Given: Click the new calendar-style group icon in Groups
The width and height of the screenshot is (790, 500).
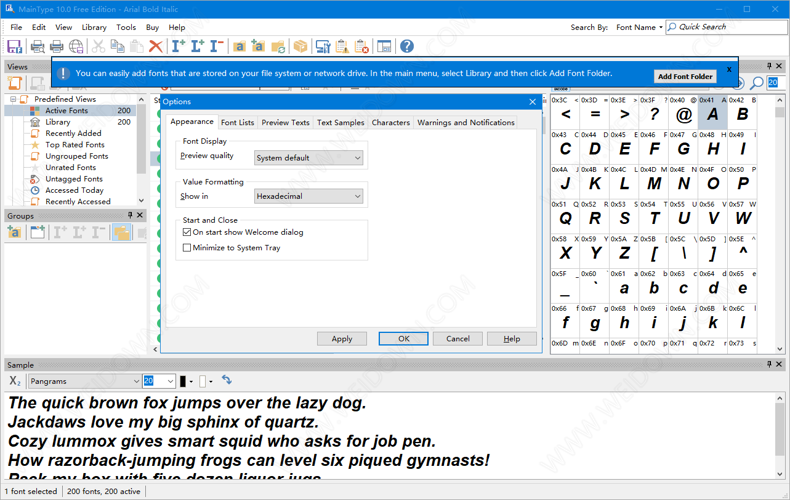Looking at the screenshot, I should tap(37, 232).
